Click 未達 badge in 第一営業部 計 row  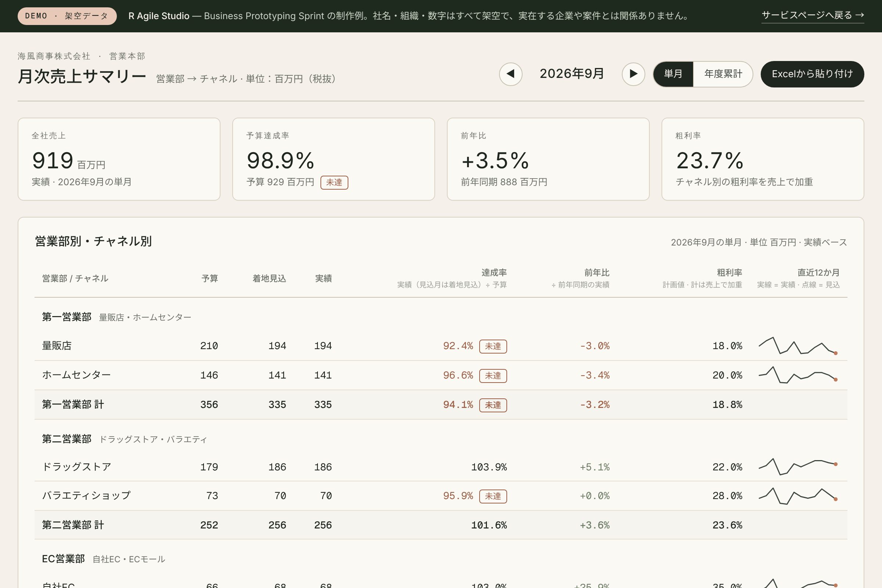(x=493, y=405)
